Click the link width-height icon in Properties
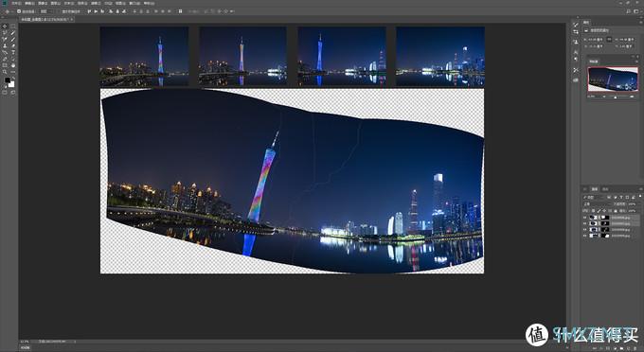The height and width of the screenshot is (352, 644). click(x=609, y=40)
